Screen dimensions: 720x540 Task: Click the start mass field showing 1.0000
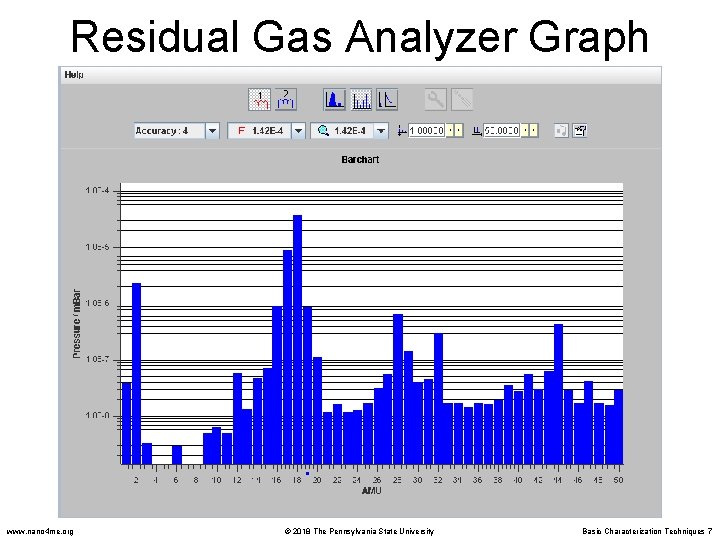pyautogui.click(x=427, y=131)
